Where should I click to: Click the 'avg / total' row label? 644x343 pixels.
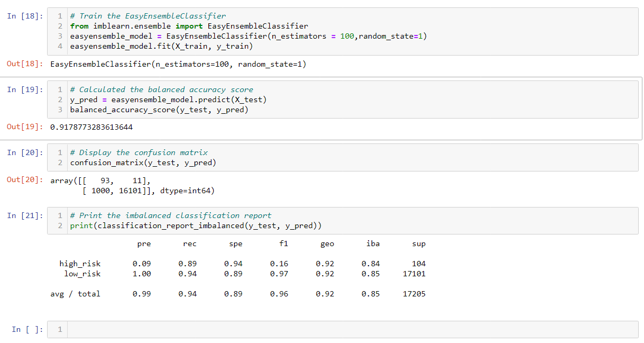click(75, 294)
